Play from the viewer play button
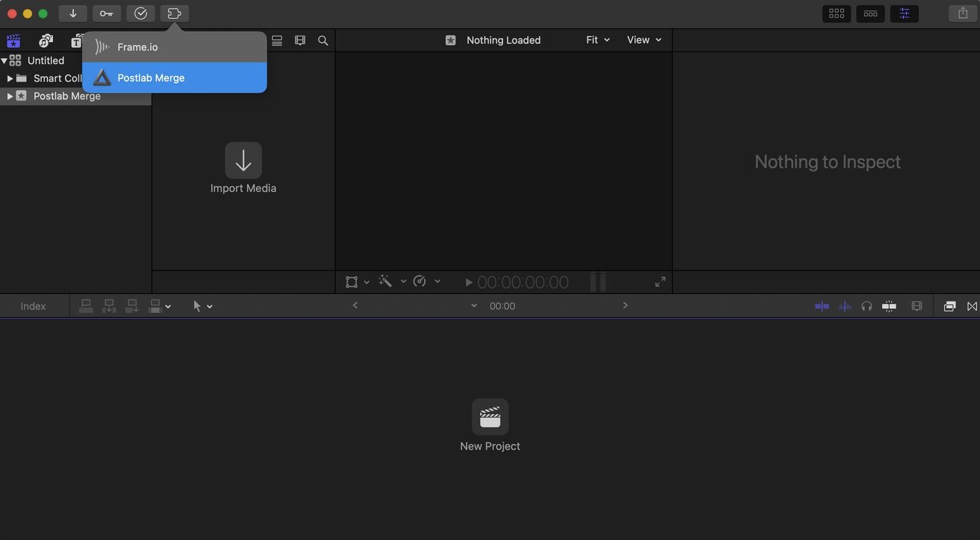The image size is (980, 540). (469, 282)
